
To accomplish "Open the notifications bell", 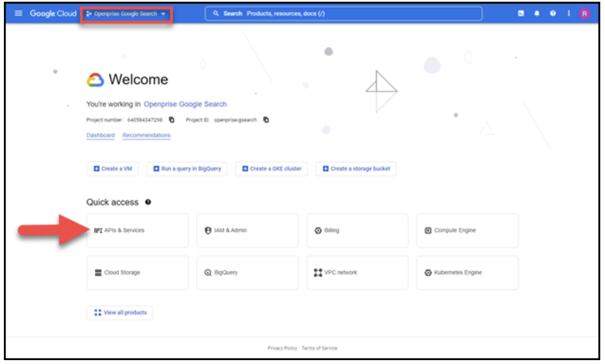I will pyautogui.click(x=537, y=13).
